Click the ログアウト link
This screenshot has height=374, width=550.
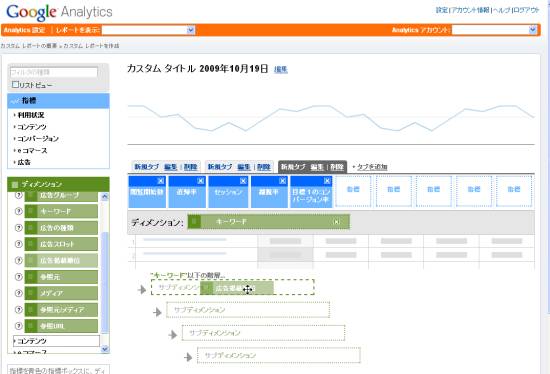pyautogui.click(x=526, y=10)
